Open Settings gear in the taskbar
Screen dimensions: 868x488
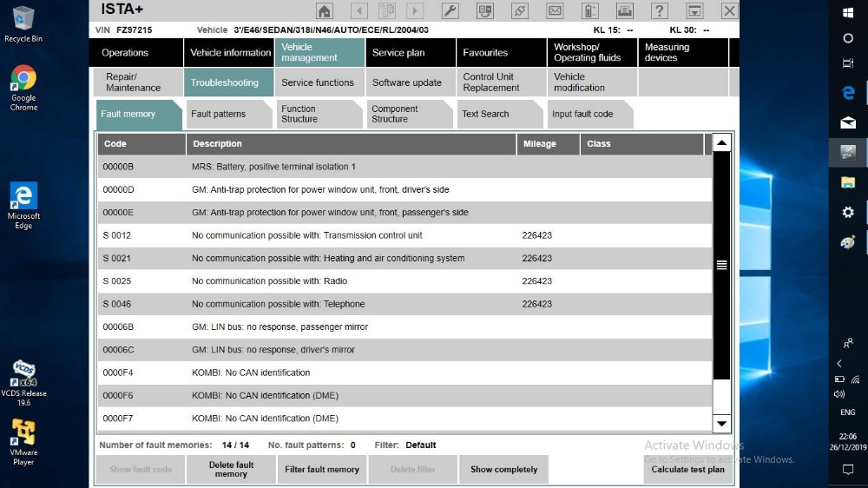(x=848, y=212)
